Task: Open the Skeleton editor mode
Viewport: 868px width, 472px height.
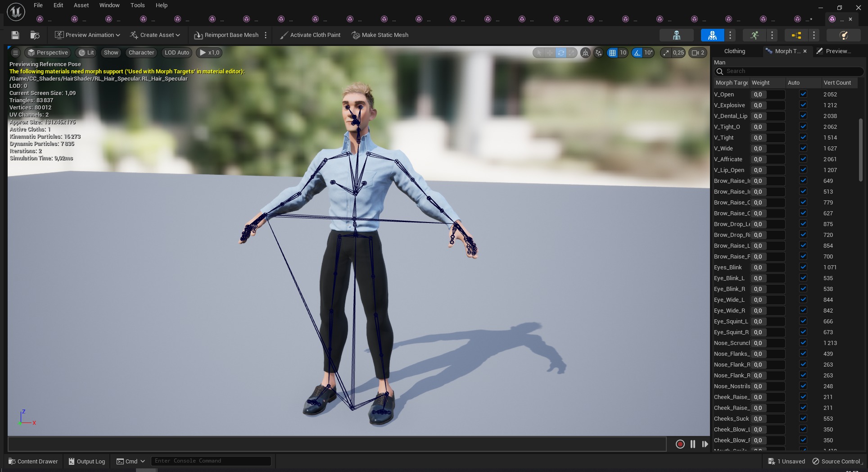Action: (676, 35)
